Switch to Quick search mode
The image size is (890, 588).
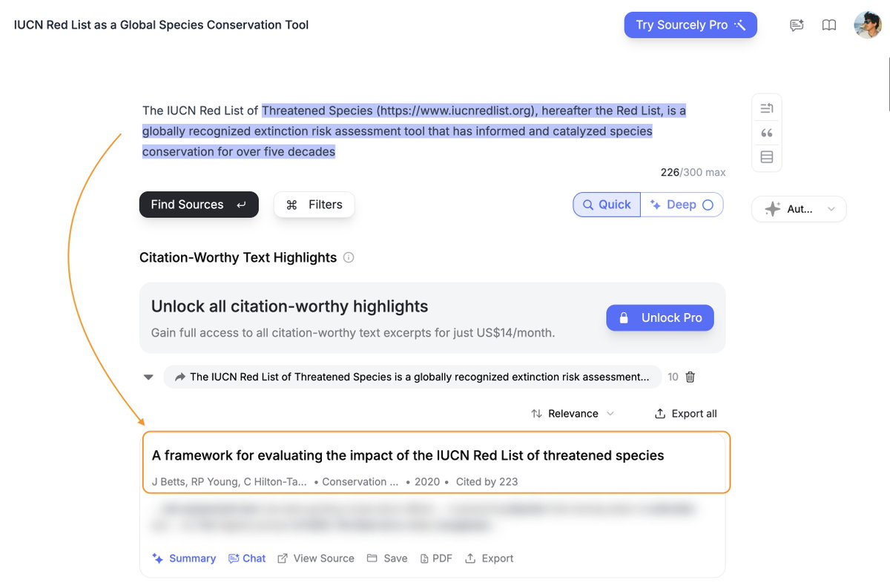pos(607,205)
